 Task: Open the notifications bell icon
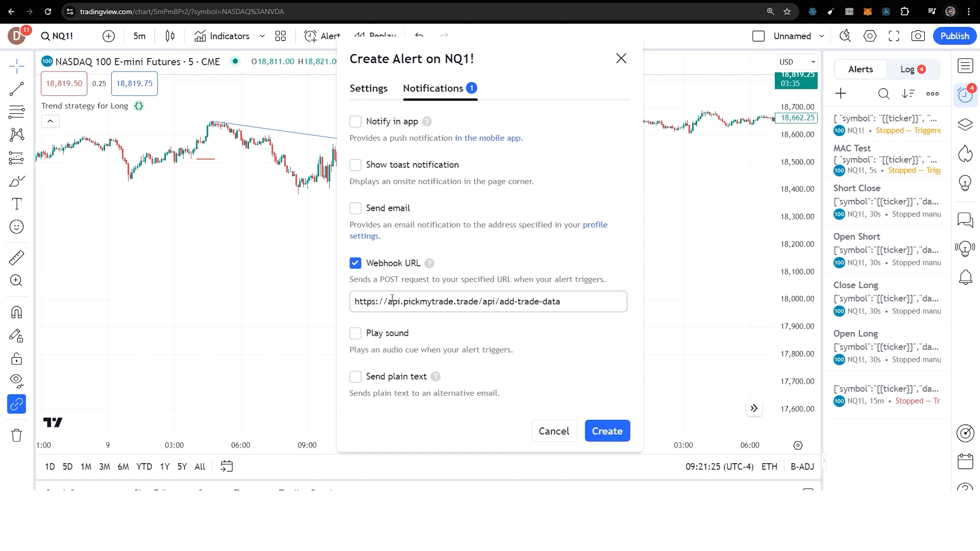point(965,278)
